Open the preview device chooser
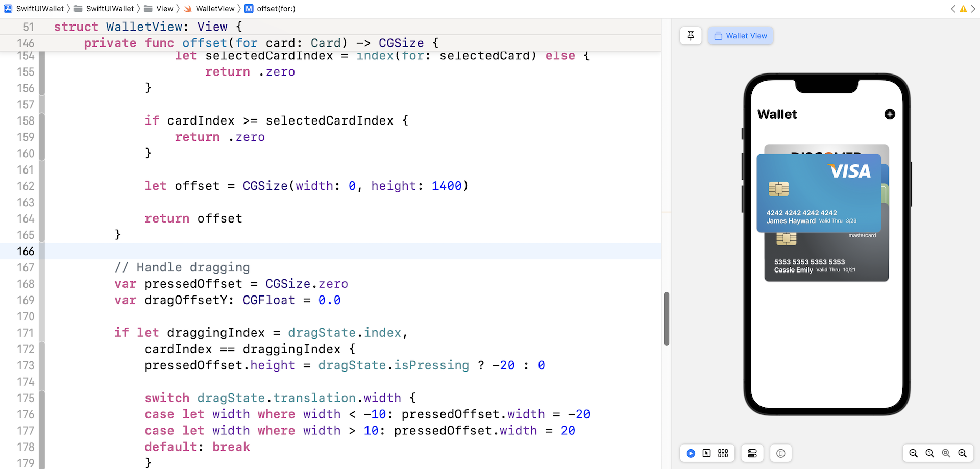Viewport: 980px width, 469px height. (781, 453)
